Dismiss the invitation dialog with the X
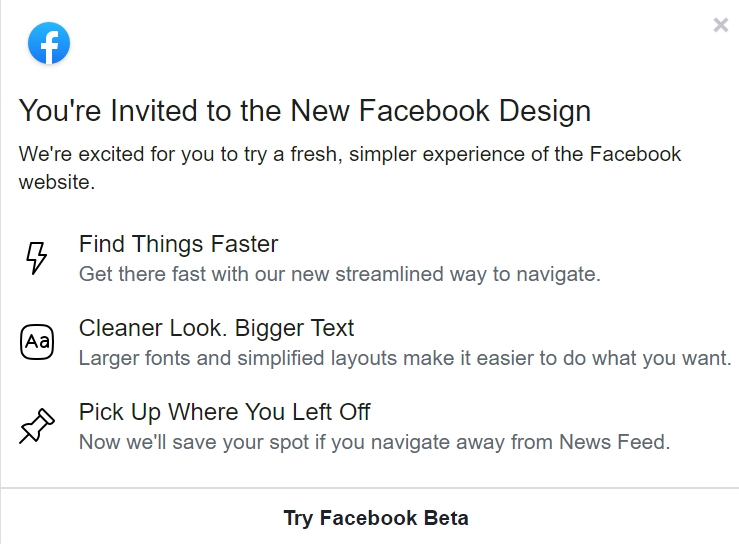The width and height of the screenshot is (739, 544). click(721, 25)
